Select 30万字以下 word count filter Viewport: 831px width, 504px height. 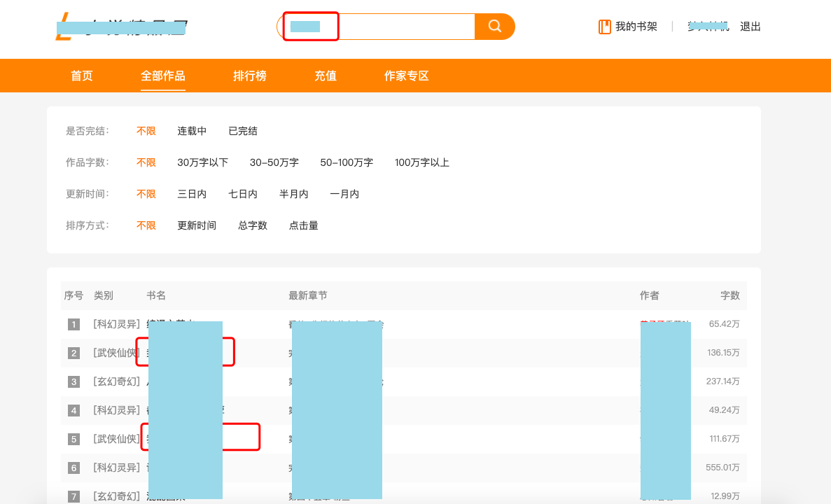(202, 162)
